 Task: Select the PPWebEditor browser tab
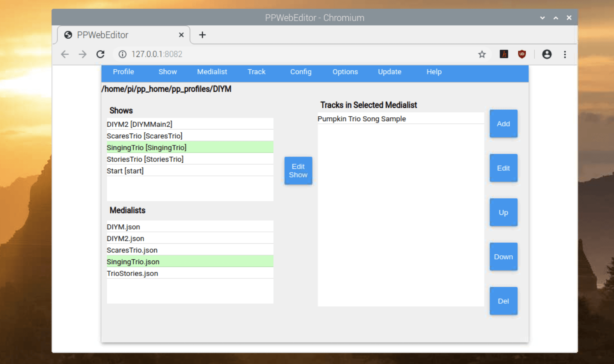click(124, 35)
